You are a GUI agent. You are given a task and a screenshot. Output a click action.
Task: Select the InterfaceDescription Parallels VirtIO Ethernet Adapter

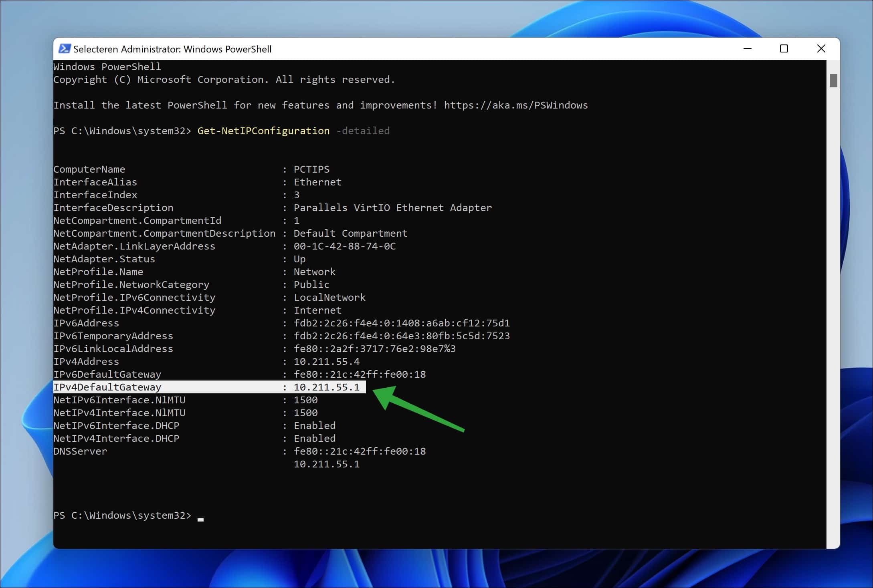coord(392,207)
